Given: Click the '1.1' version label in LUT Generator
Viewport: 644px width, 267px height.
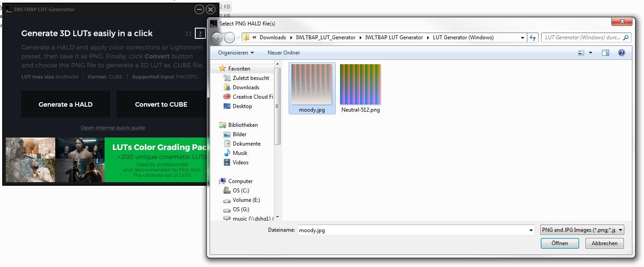Looking at the screenshot, I should pos(188,34).
